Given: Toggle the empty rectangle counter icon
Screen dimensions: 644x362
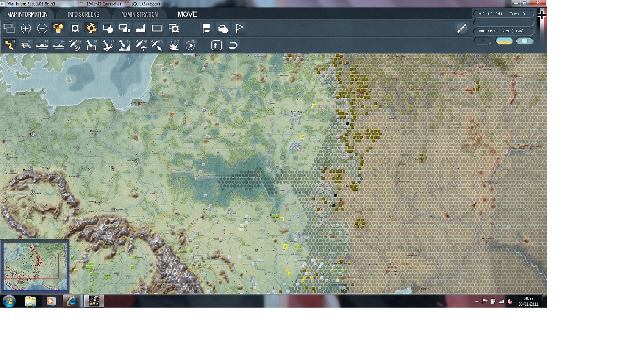Looking at the screenshot, I should point(157,28).
